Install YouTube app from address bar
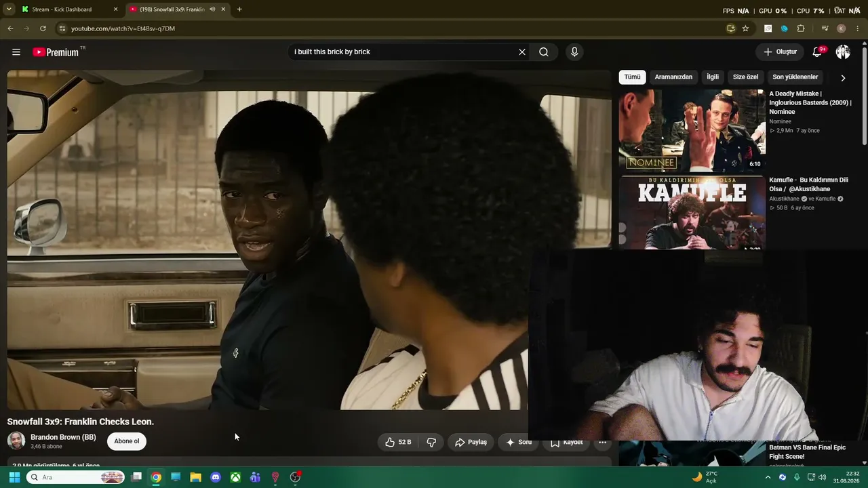The image size is (868, 488). (730, 28)
